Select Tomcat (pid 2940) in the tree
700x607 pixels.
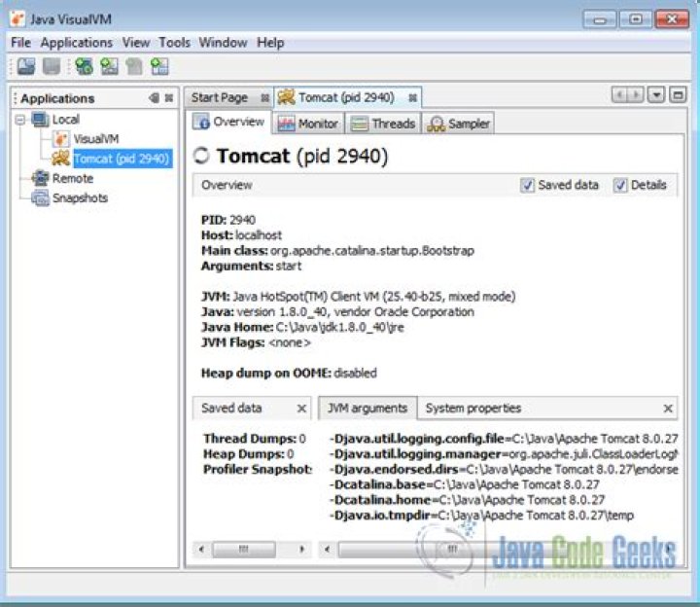click(122, 159)
